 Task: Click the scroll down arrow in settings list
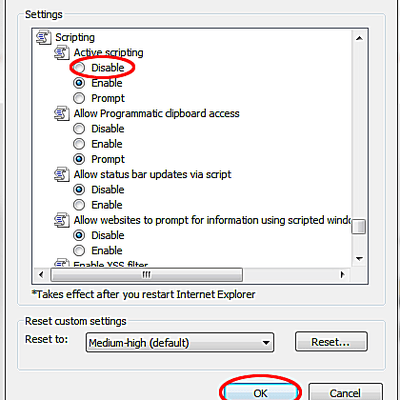[359, 259]
